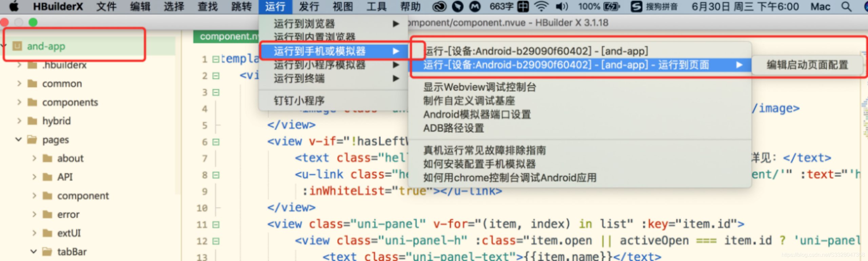Open the 发行 menu
This screenshot has height=261, width=868.
(x=309, y=6)
